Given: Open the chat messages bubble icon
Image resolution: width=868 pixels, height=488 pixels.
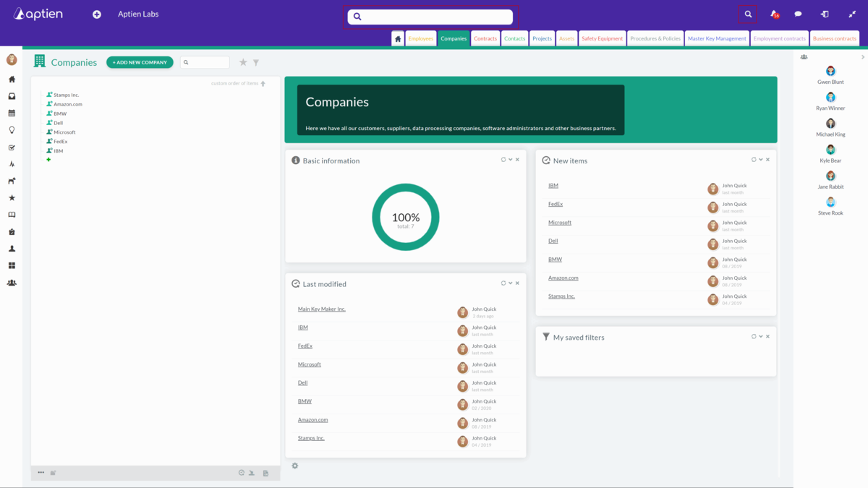Looking at the screenshot, I should coord(798,14).
